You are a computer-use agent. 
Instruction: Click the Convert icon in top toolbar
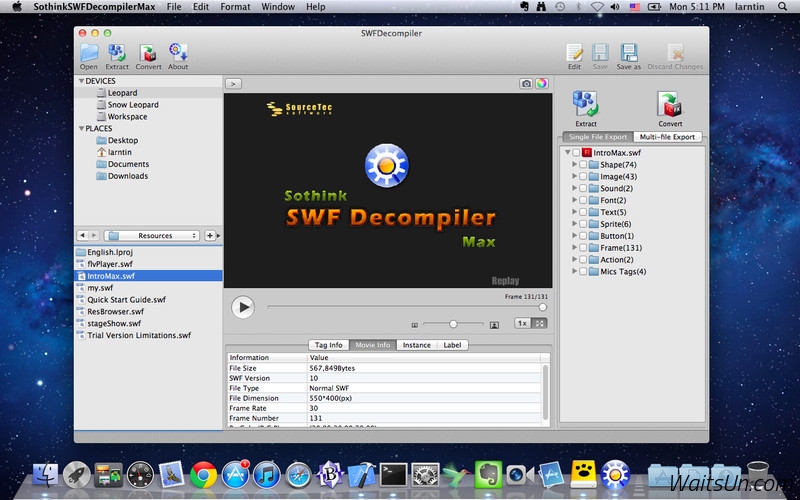coord(148,53)
